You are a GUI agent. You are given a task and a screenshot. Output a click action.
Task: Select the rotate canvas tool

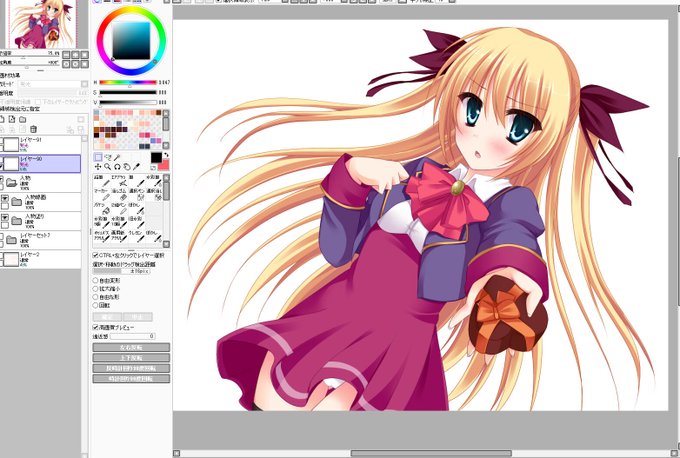[117, 167]
